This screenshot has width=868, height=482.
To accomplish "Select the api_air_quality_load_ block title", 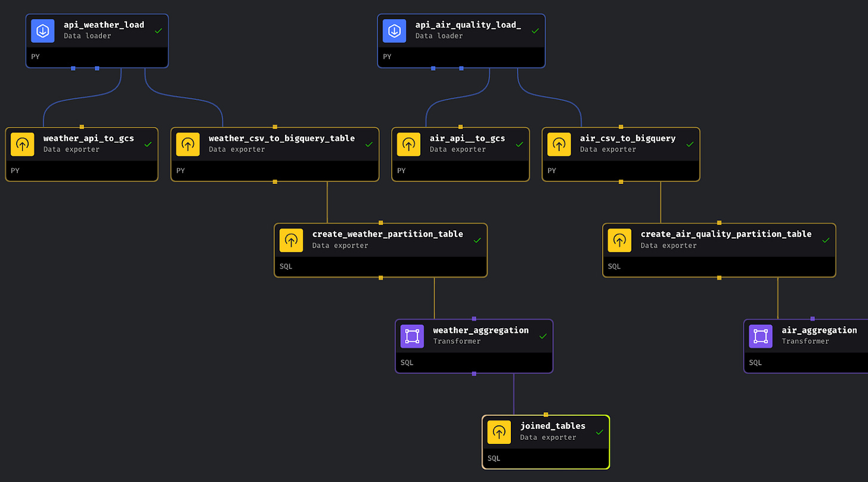I will point(468,25).
